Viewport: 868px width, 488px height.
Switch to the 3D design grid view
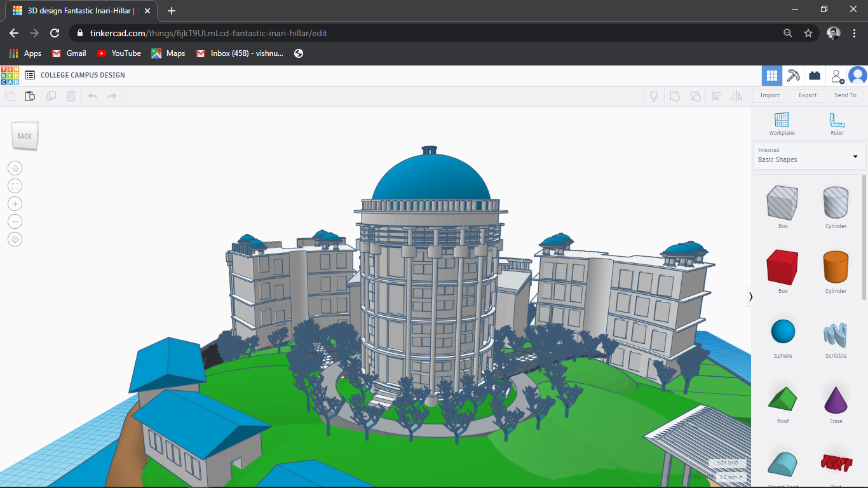(772, 76)
